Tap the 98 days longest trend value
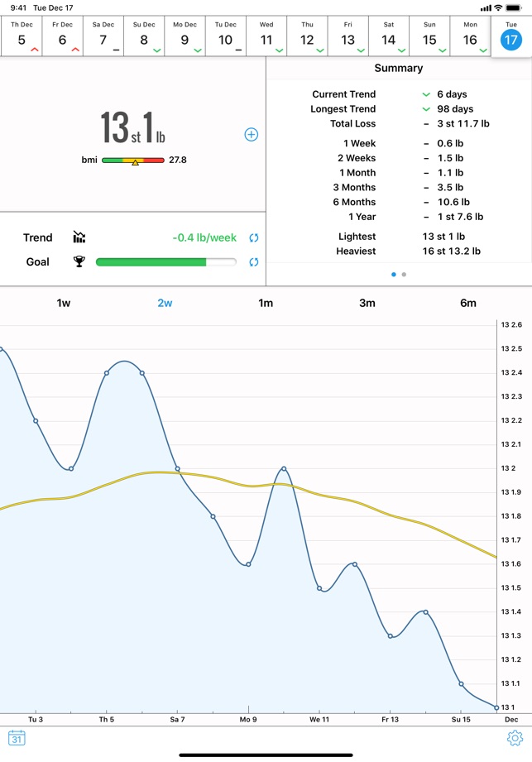Screen dimensions: 532x762 (x=455, y=109)
